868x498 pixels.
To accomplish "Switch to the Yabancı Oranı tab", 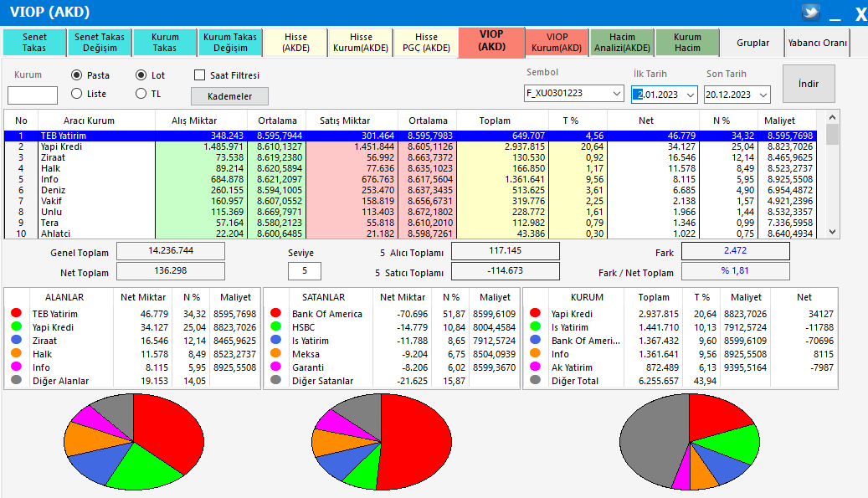I will (x=818, y=43).
